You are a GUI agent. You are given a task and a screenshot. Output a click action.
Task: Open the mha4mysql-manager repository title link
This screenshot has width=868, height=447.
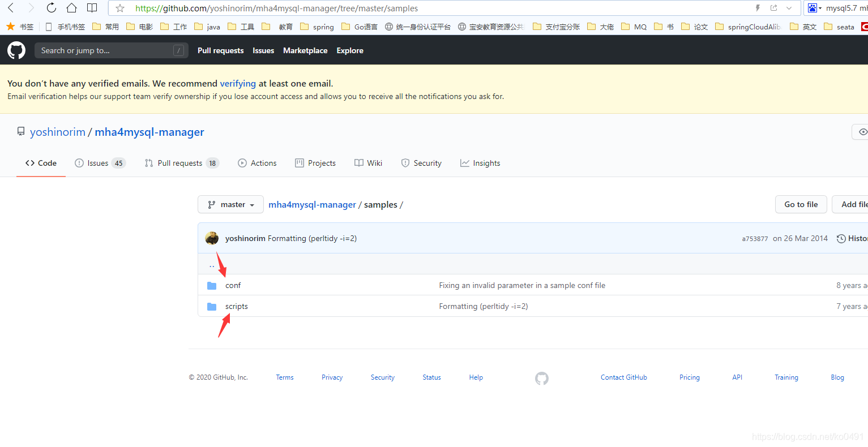pyautogui.click(x=149, y=132)
